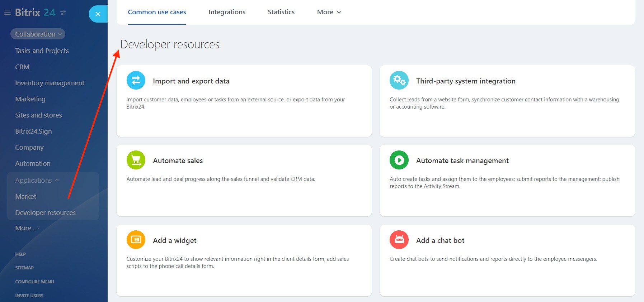644x302 pixels.
Task: Click the 'Create chat bots to send notifications' description
Action: [x=493, y=259]
